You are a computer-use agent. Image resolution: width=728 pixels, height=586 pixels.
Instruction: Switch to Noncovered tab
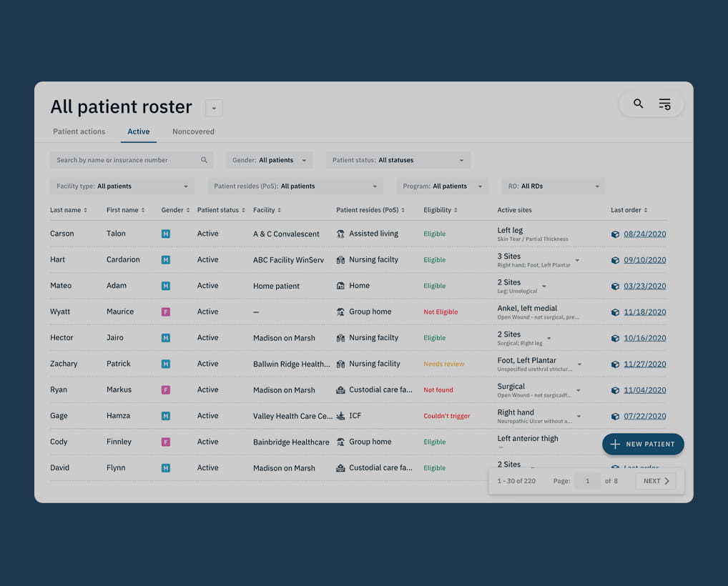coord(193,131)
